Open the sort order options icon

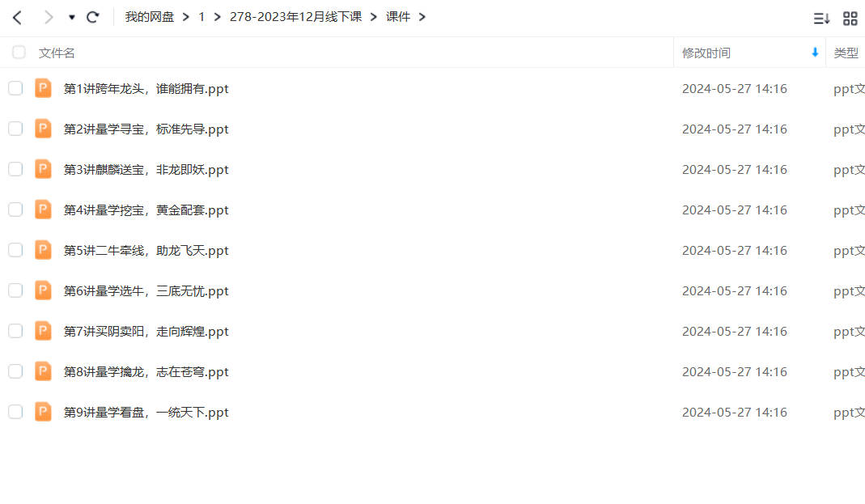click(821, 18)
